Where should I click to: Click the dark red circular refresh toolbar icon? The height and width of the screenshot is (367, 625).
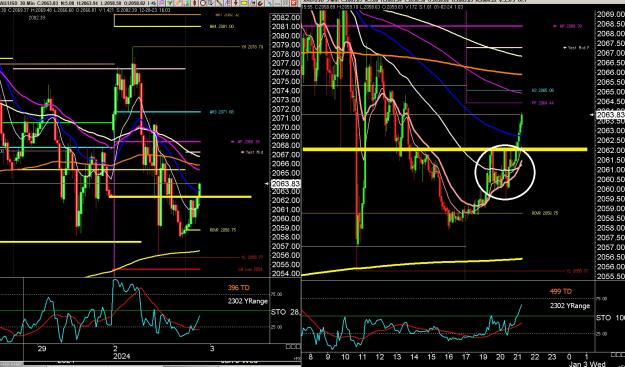coord(260,3)
